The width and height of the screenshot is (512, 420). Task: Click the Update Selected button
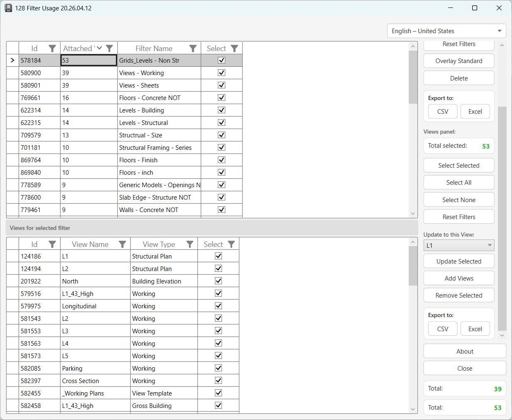[458, 261]
